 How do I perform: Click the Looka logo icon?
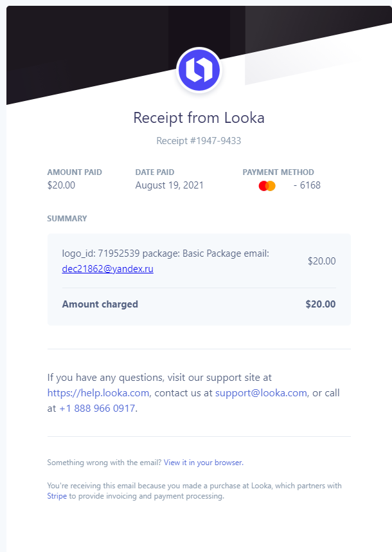(199, 71)
